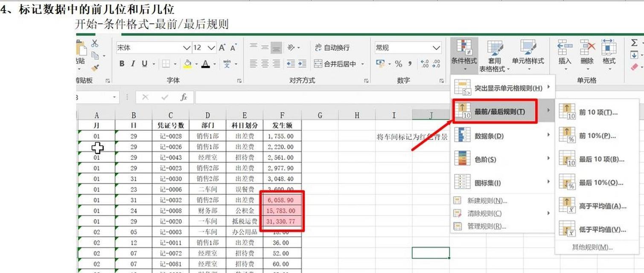Click the Percent style icon

click(399, 64)
